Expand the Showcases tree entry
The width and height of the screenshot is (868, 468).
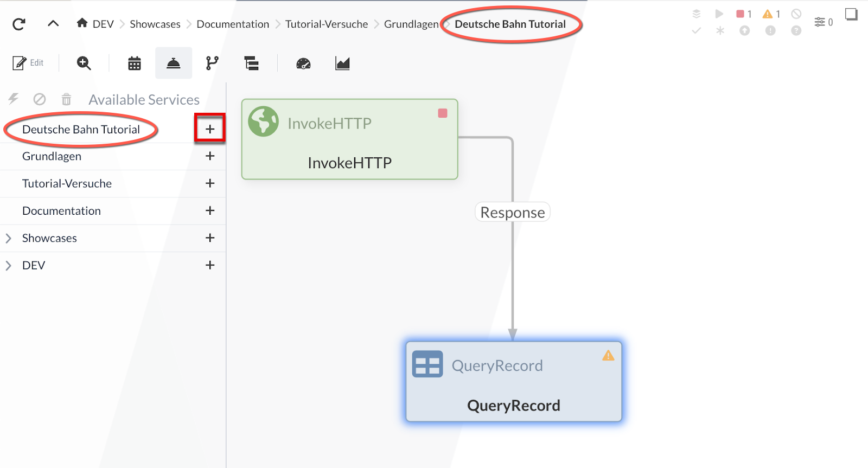8,238
